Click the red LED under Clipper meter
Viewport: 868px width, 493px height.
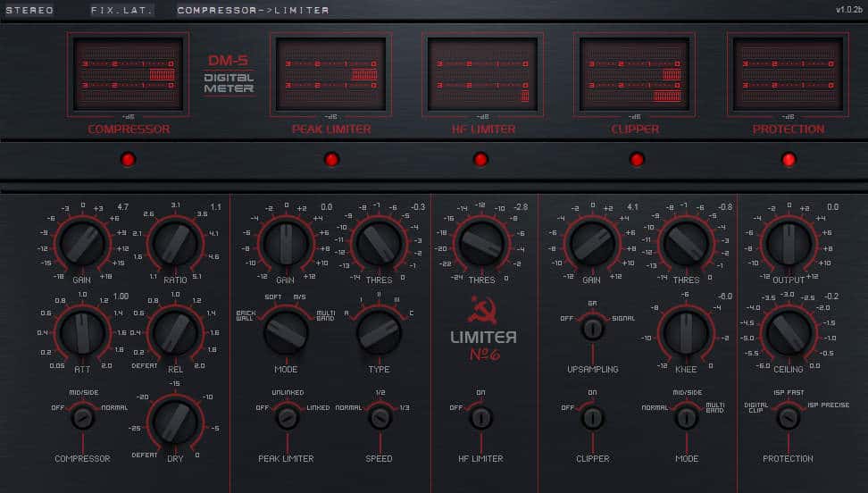[637, 159]
